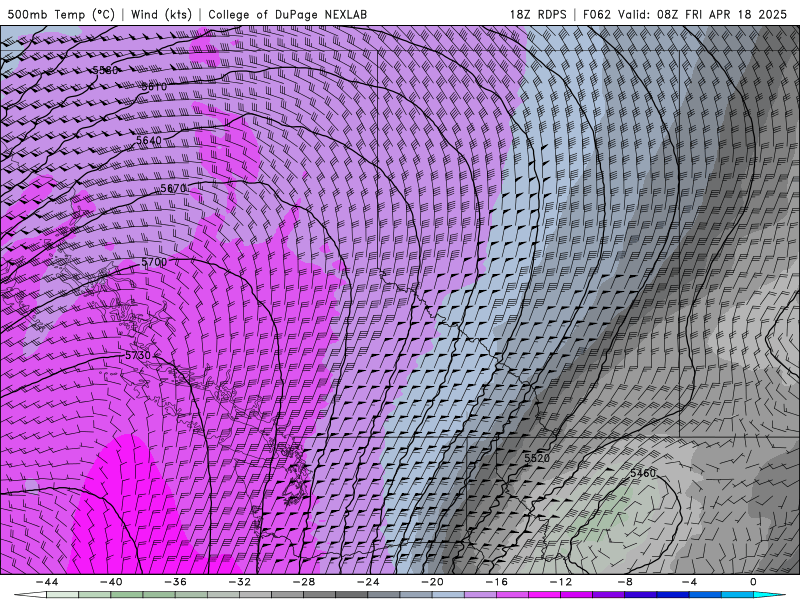Image resolution: width=800 pixels, height=600 pixels.
Task: Click the 5730 height contour label
Action: point(138,355)
